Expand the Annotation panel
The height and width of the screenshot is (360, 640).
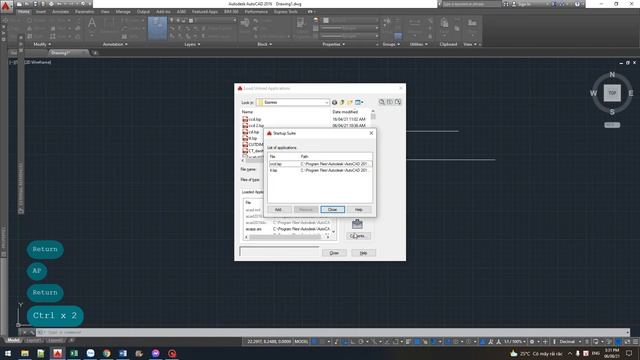[x=115, y=44]
